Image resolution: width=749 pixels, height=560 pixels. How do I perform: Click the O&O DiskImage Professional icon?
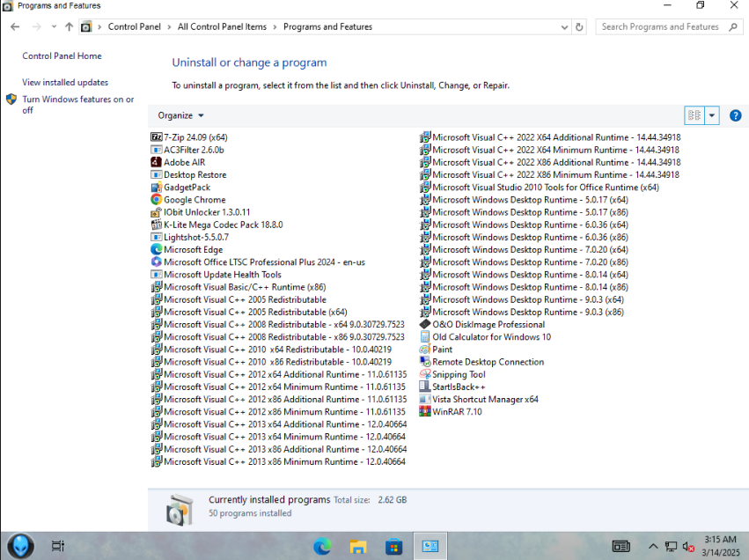point(425,324)
